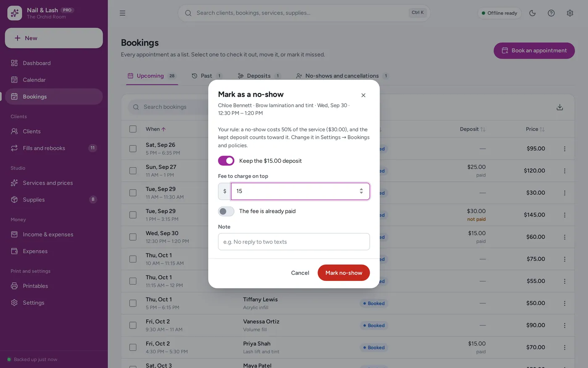The image size is (588, 368).
Task: Open row menu for the $50.00 booking
Action: [x=564, y=303]
